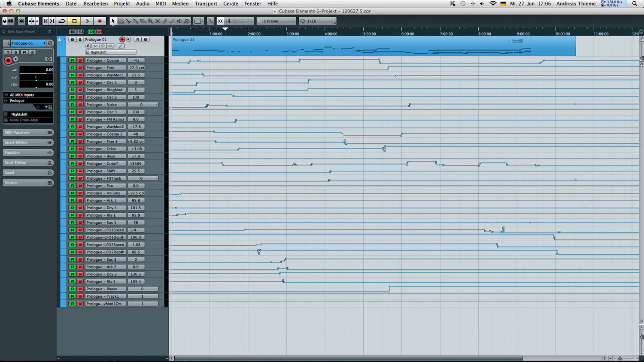Click the edit channel settings 'e' on Prologue 01 track
The image size is (644, 362).
[x=88, y=46]
